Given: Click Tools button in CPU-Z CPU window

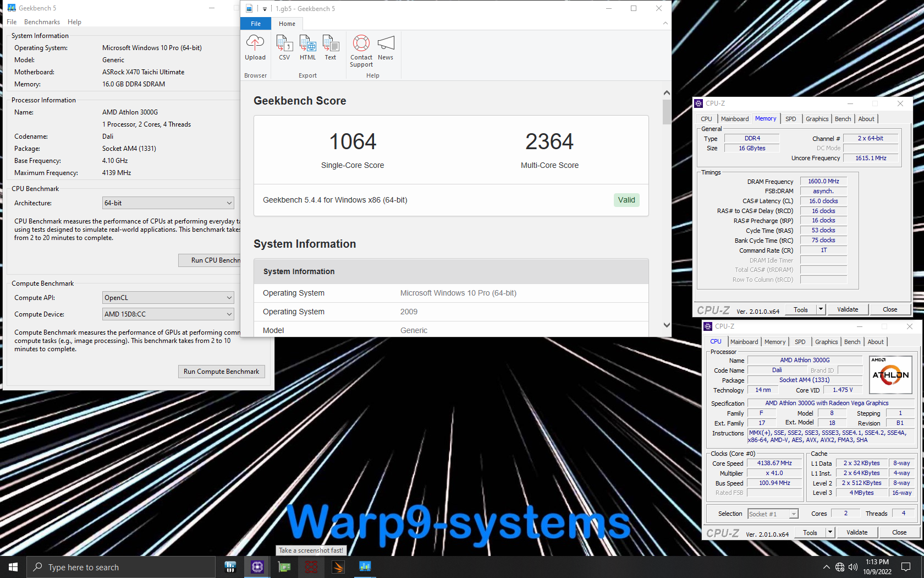Looking at the screenshot, I should coord(810,532).
